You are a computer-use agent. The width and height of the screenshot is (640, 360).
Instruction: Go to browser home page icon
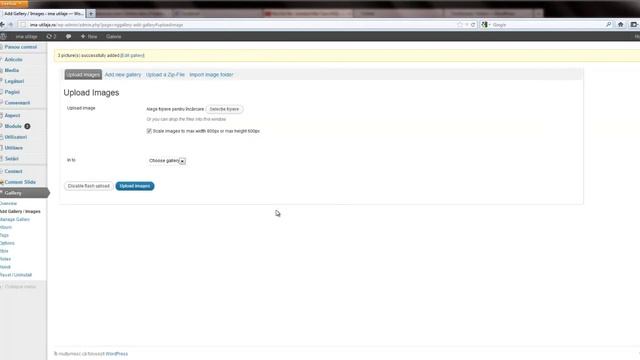620,24
